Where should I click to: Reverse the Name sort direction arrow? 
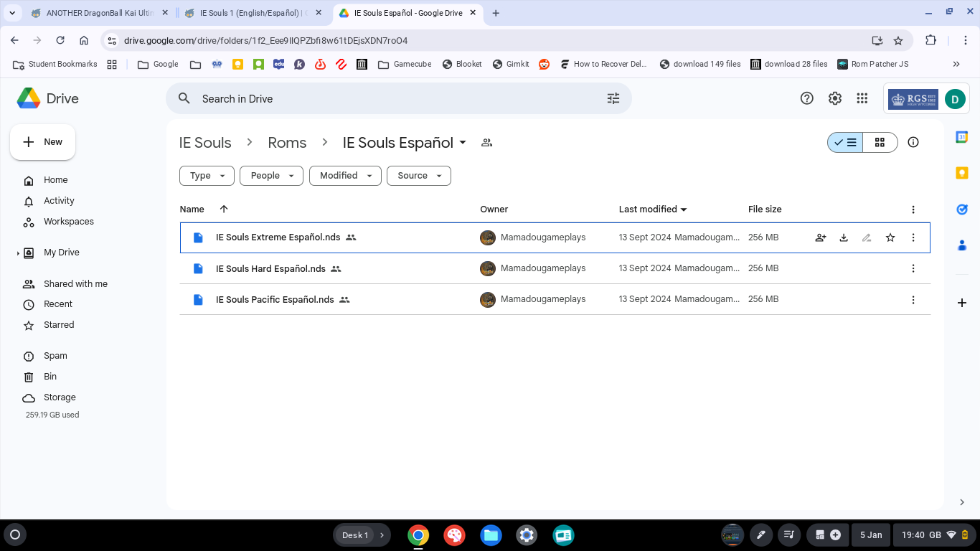[224, 209]
